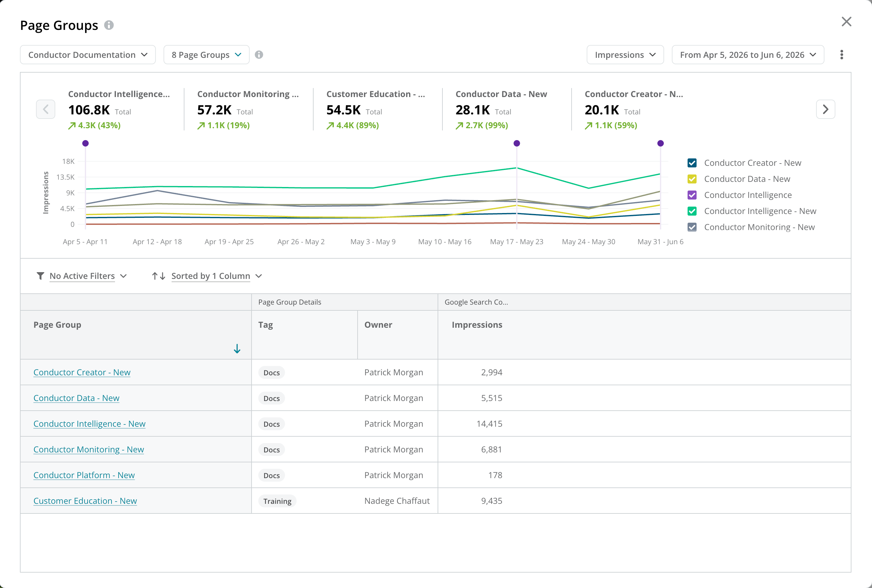The height and width of the screenshot is (588, 872).
Task: Click the info icon next to 8 Page Groups
Action: [x=259, y=55]
